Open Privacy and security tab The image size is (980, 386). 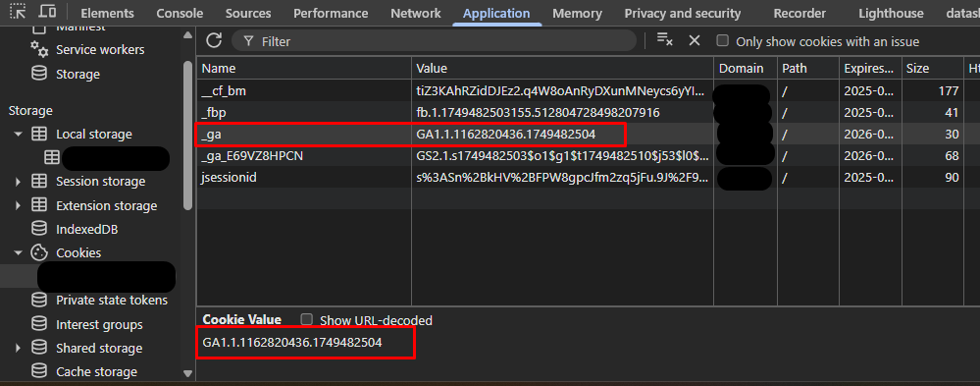click(x=683, y=13)
